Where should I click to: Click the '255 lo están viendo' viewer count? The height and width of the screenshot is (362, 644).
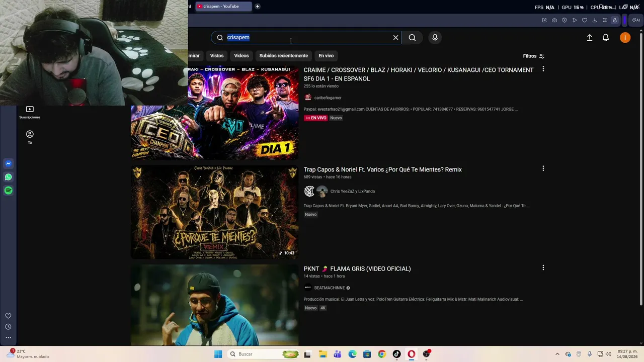321,86
